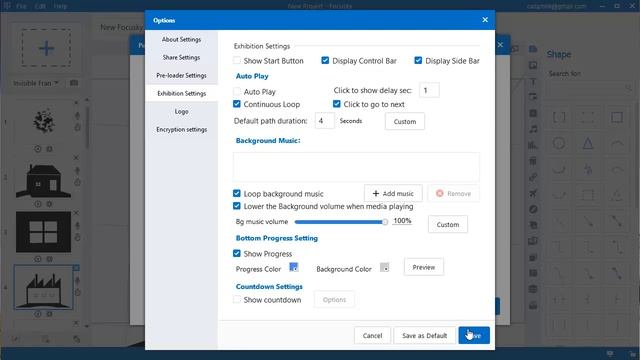Select the text T tool in right toolbar

pos(533,82)
